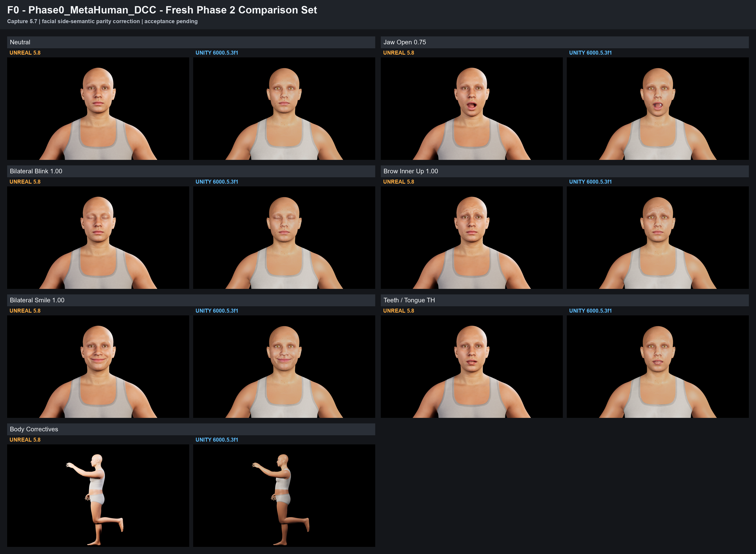This screenshot has width=756, height=554.
Task: Click the Brow Inner Up Unreal render
Action: pyautogui.click(x=472, y=238)
